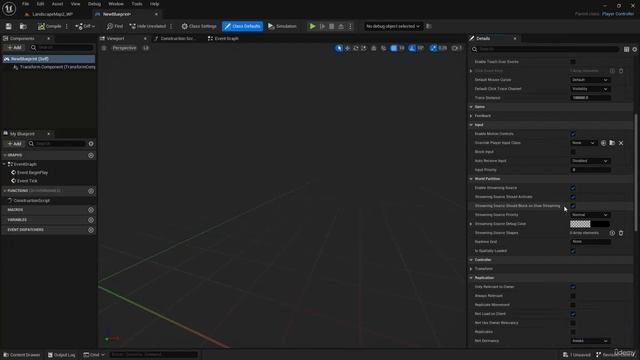Open the Default Mouse Cursor dropdown
Screen dimensions: 640x360
[590, 80]
